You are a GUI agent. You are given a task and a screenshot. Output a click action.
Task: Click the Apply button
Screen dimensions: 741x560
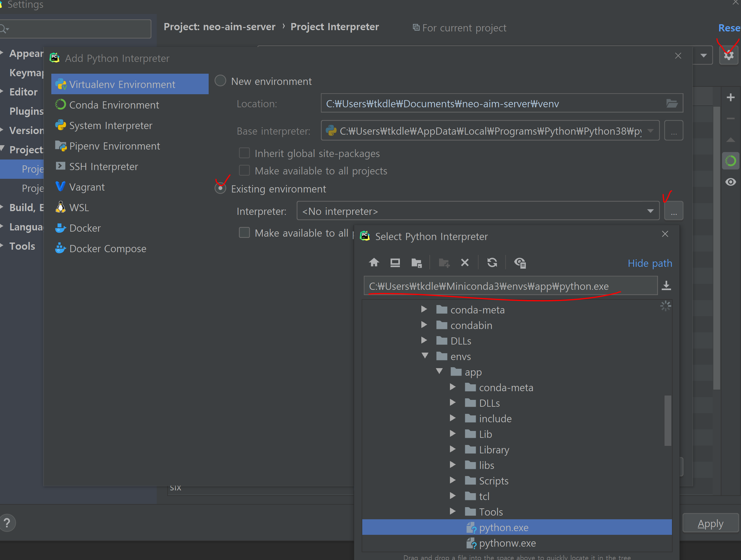pyautogui.click(x=710, y=523)
